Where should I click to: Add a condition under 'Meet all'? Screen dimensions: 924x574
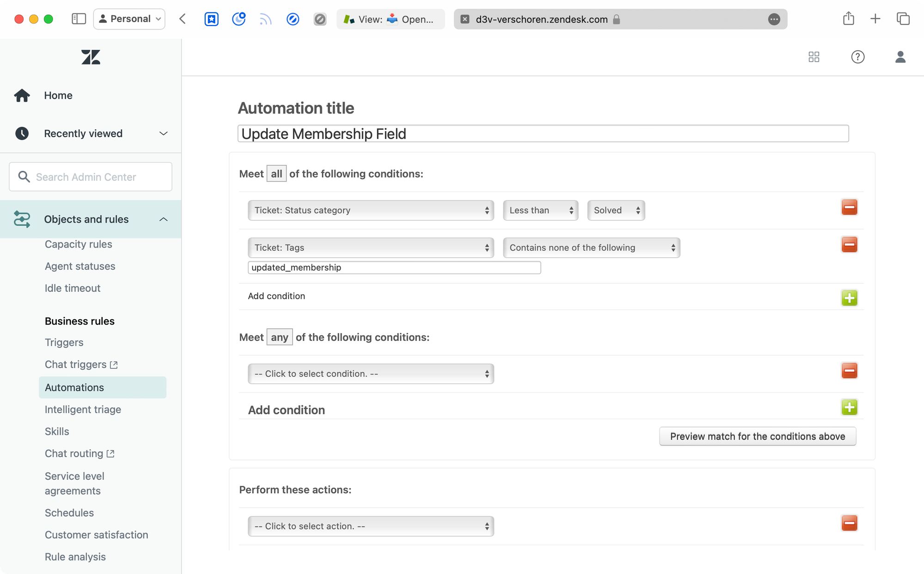click(x=849, y=298)
